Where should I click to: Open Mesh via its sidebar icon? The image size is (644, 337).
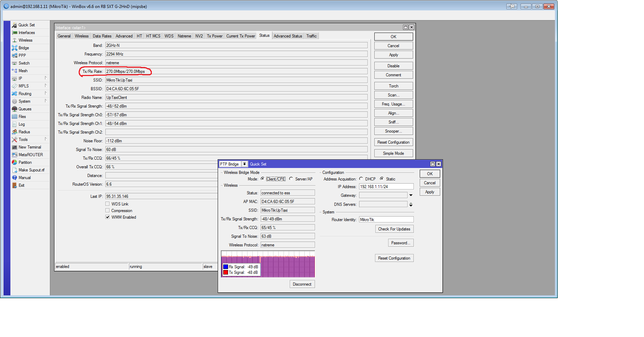tap(15, 71)
